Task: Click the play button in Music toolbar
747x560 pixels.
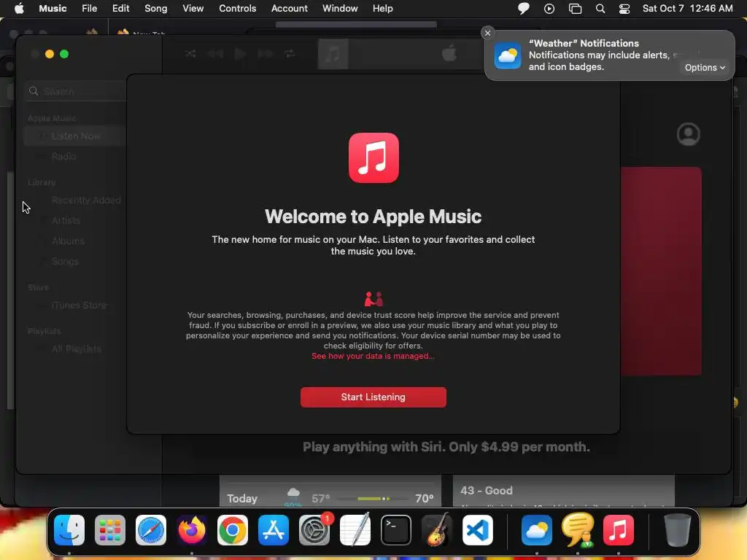Action: pyautogui.click(x=240, y=53)
